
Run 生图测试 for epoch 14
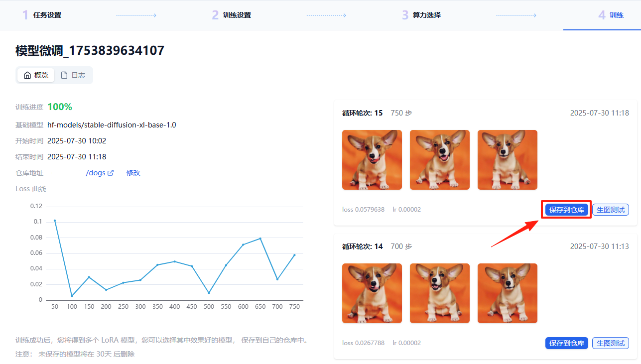(611, 343)
